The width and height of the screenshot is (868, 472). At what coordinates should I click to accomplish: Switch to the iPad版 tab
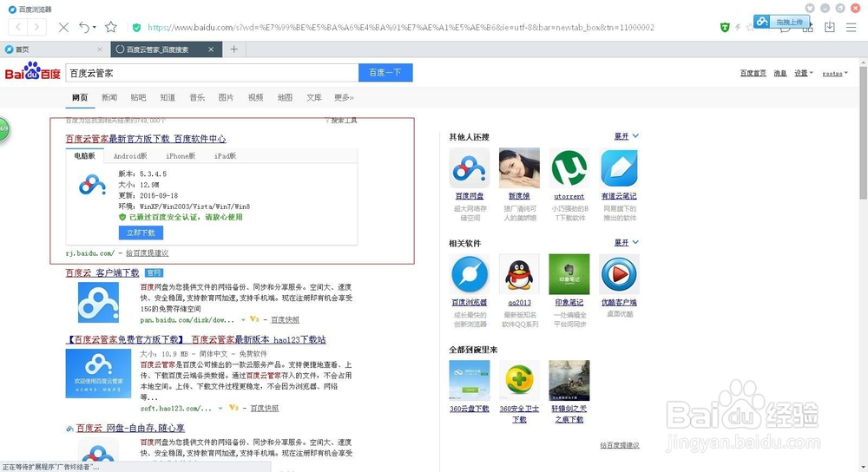click(x=226, y=156)
